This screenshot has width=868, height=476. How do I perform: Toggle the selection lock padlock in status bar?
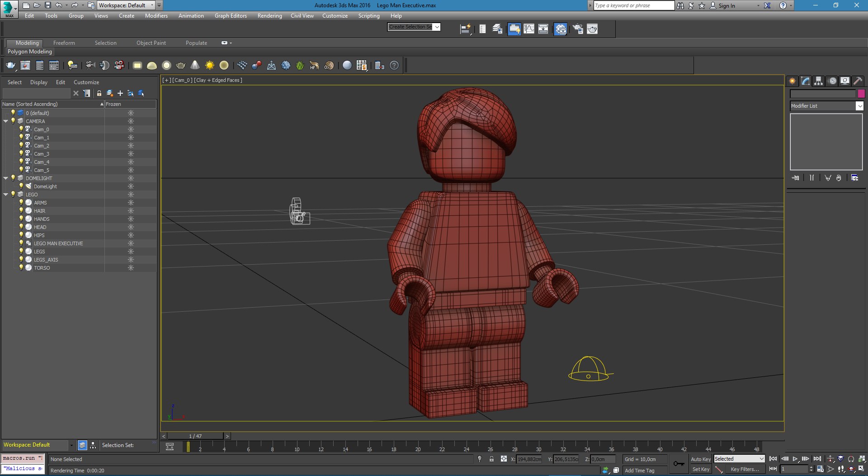point(491,459)
